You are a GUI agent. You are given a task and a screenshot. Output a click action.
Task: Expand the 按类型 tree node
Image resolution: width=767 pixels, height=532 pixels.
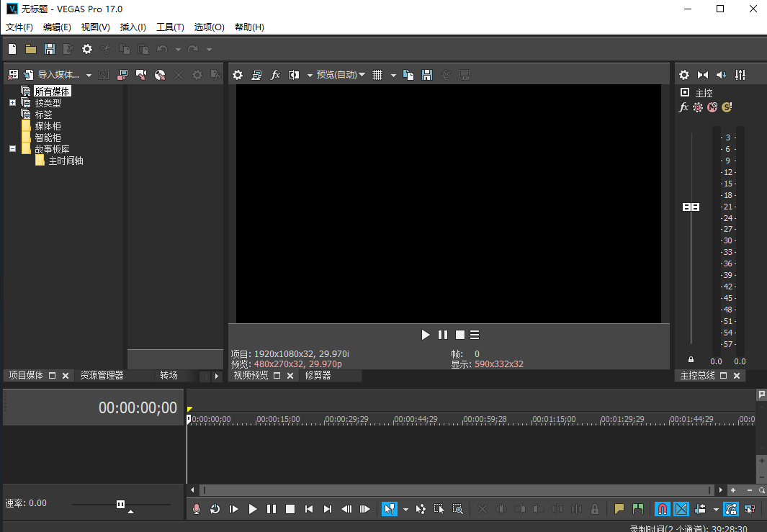point(13,103)
